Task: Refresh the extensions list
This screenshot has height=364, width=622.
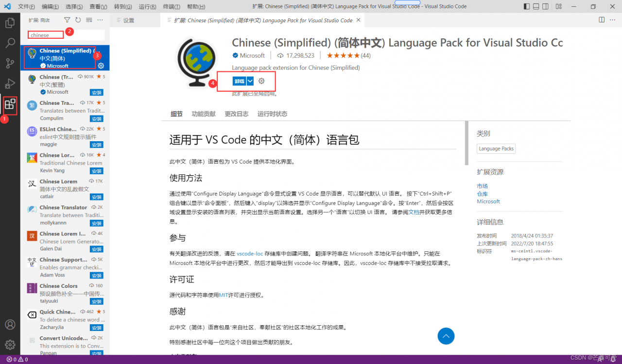Action: coord(78,20)
